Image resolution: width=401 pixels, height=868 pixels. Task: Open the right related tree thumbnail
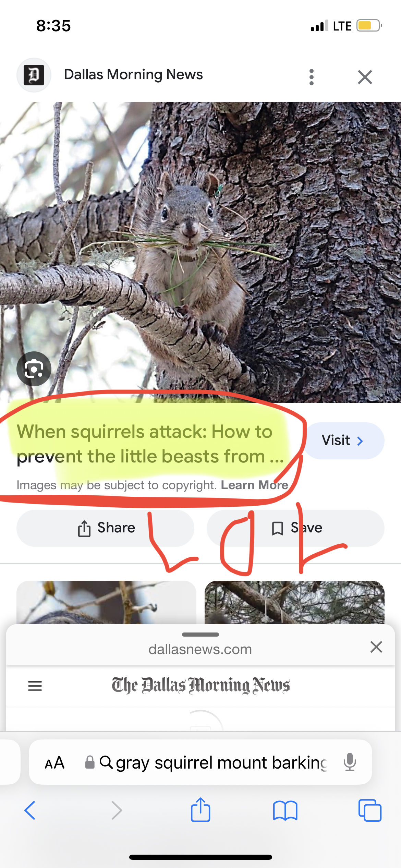[294, 602]
